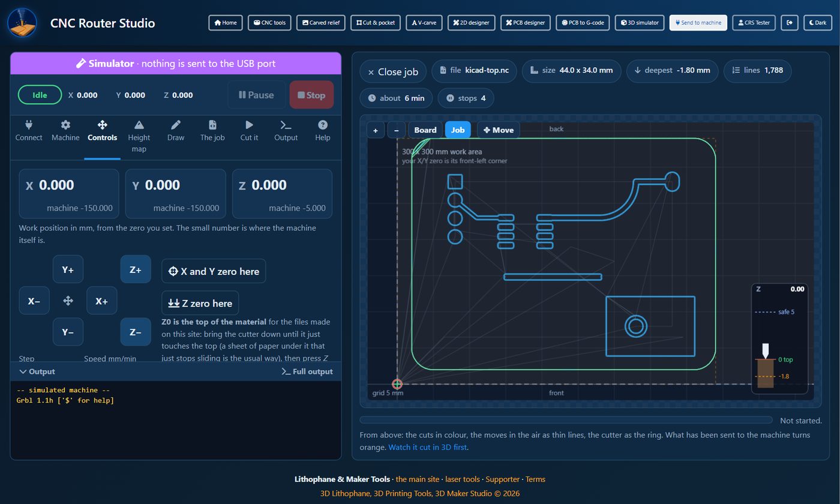
Task: Set X and Y zero here
Action: click(214, 271)
